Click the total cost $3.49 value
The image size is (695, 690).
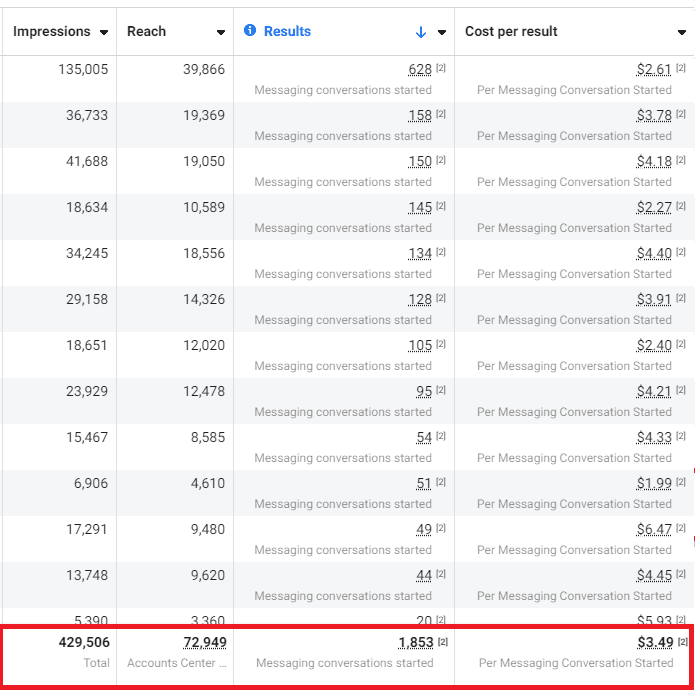[x=656, y=643]
